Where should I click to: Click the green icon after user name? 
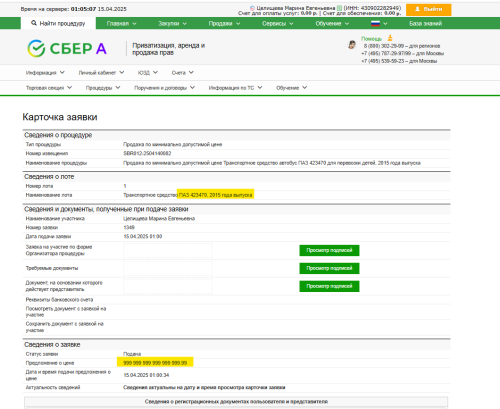(339, 8)
